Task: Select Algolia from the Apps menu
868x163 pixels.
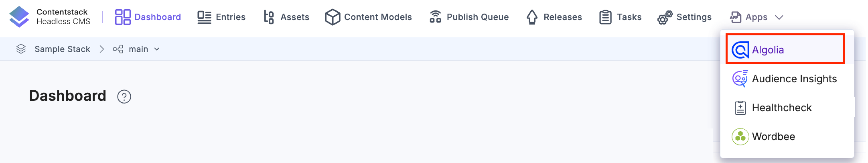Action: coord(768,50)
